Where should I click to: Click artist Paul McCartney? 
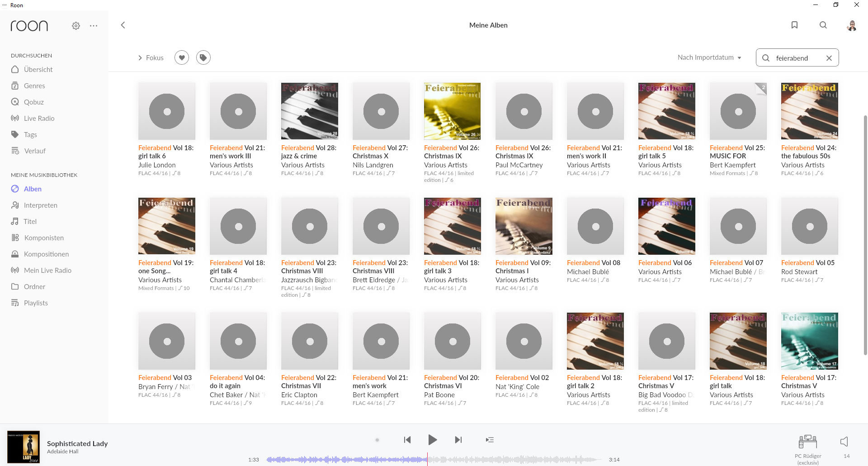click(519, 165)
